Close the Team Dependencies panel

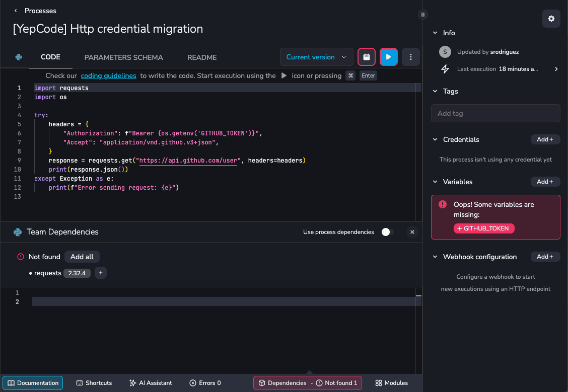pyautogui.click(x=412, y=232)
